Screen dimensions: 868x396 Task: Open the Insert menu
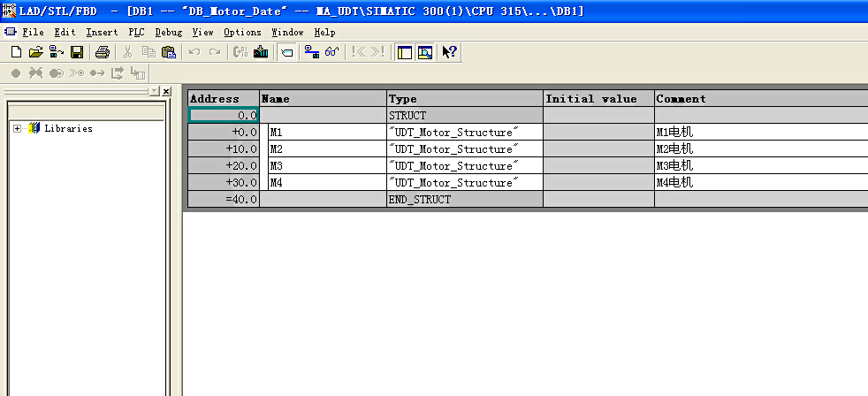click(x=102, y=32)
